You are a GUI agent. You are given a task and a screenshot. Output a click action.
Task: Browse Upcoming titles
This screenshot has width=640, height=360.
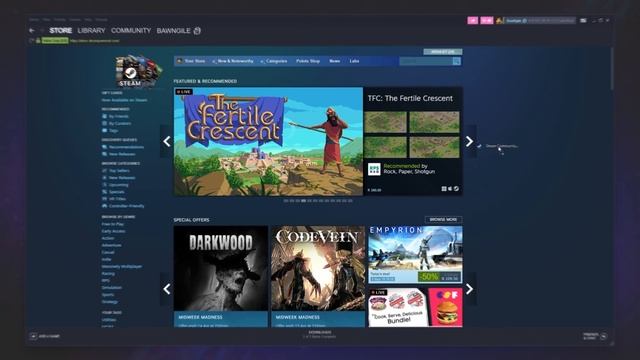coord(119,185)
